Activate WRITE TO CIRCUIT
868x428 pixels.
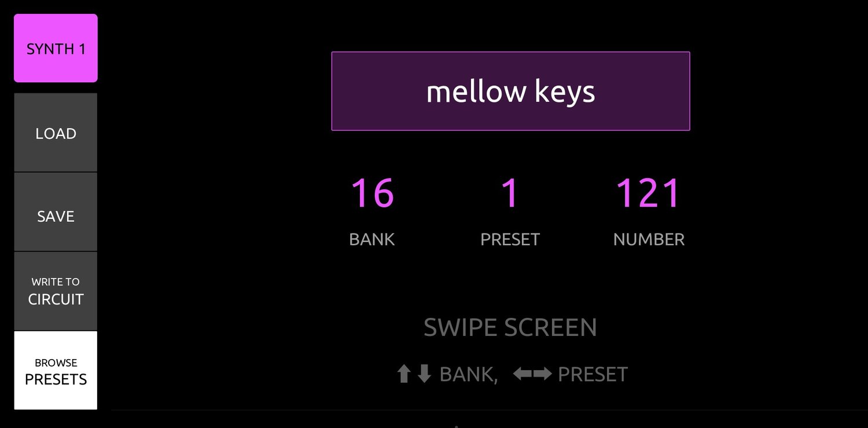[56, 291]
